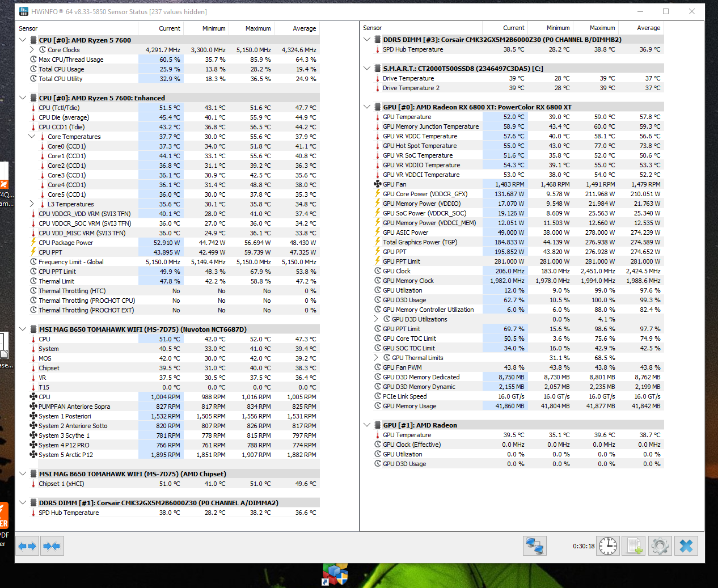The width and height of the screenshot is (718, 588).
Task: Select the GPU Memory Junction Temperature row
Action: pyautogui.click(x=518, y=126)
